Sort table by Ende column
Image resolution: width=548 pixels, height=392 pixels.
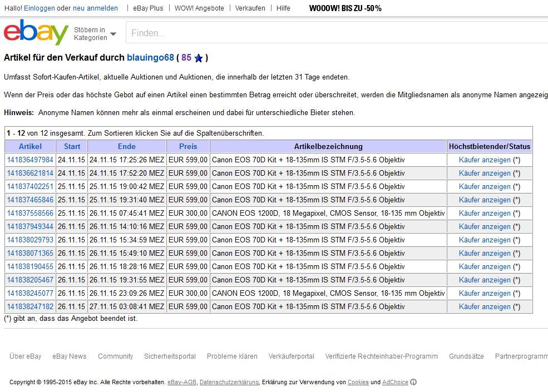point(126,146)
